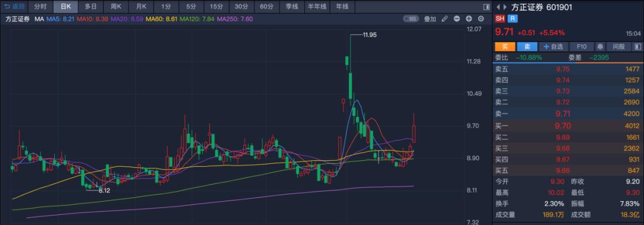Toggle layout icon beside 问股
Screen dimensions: 644x225
click(x=638, y=47)
